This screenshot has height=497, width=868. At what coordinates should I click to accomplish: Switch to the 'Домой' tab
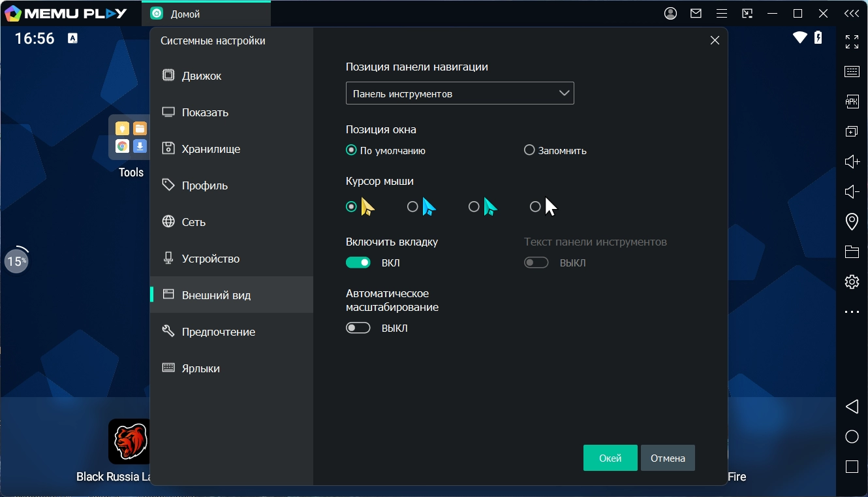[206, 13]
